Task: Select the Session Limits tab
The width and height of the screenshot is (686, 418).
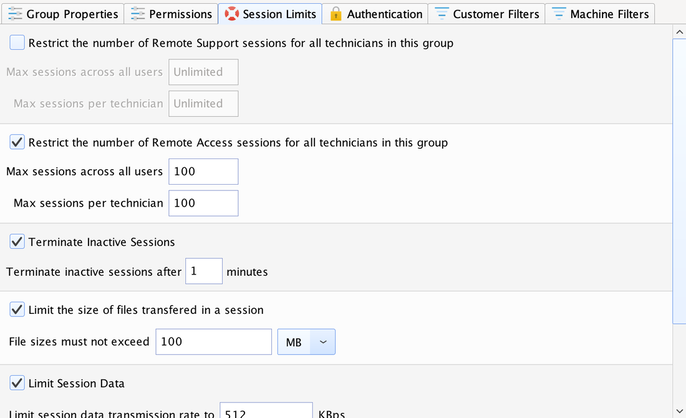Action: [270, 14]
